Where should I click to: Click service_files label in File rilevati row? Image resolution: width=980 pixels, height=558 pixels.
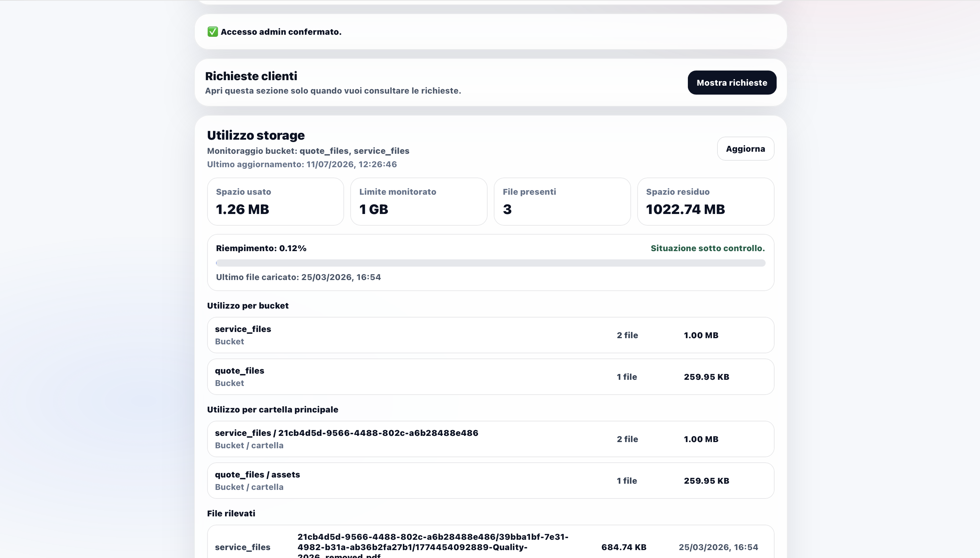tap(242, 547)
